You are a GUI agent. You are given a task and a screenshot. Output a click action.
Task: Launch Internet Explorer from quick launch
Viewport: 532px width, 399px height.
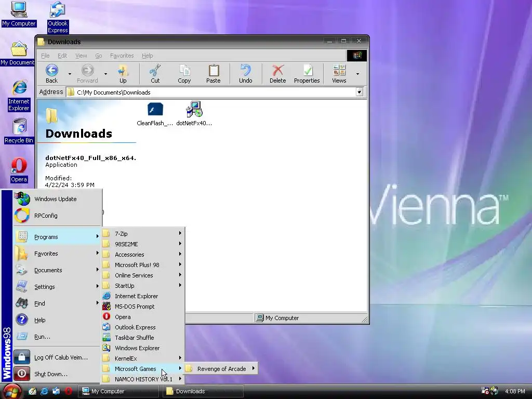coord(45,391)
